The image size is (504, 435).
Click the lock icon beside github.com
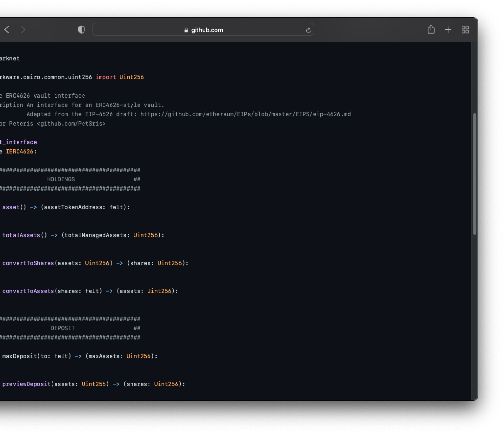(x=186, y=30)
